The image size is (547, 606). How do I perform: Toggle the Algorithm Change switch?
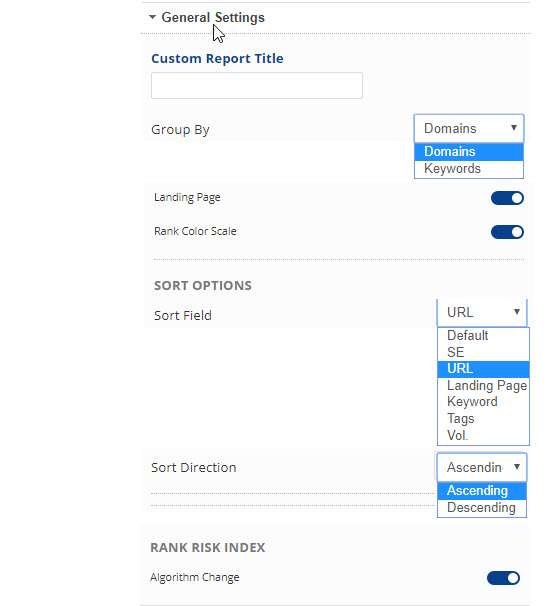click(503, 578)
